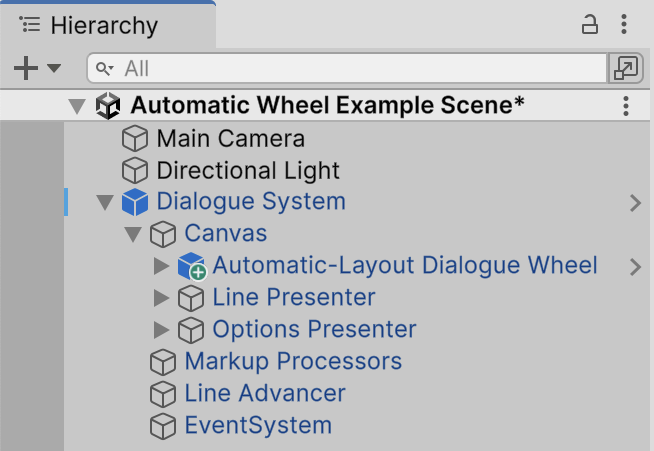
Task: Select Main Camera object
Action: (x=230, y=139)
